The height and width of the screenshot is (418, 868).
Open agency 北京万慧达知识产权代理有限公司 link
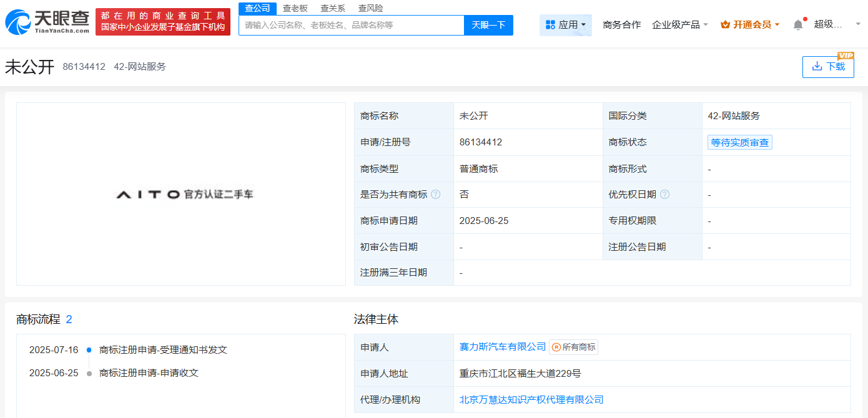(x=531, y=400)
